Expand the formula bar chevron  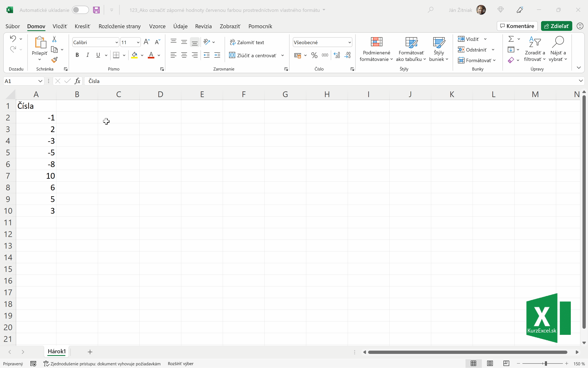click(x=581, y=81)
